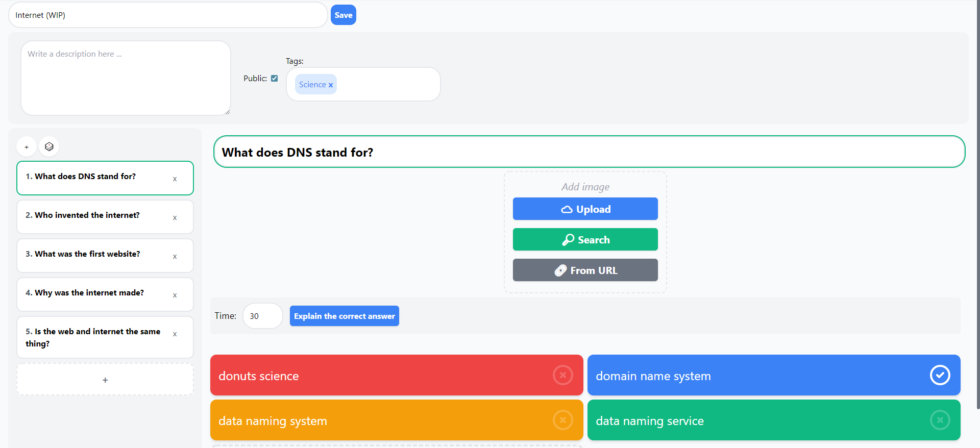Select question 5 Is the web and internet same
The width and height of the screenshot is (980, 448).
coord(105,337)
